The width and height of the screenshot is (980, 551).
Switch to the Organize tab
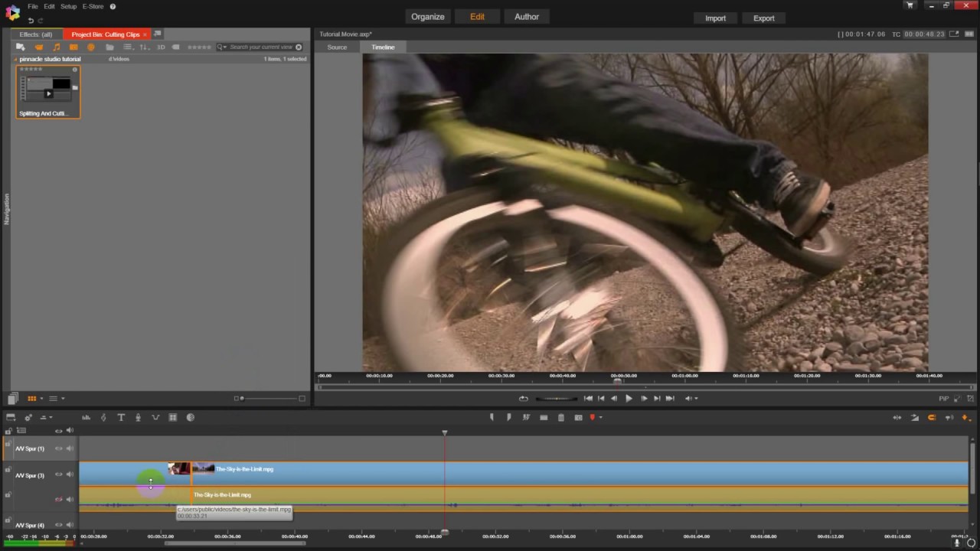pos(428,17)
